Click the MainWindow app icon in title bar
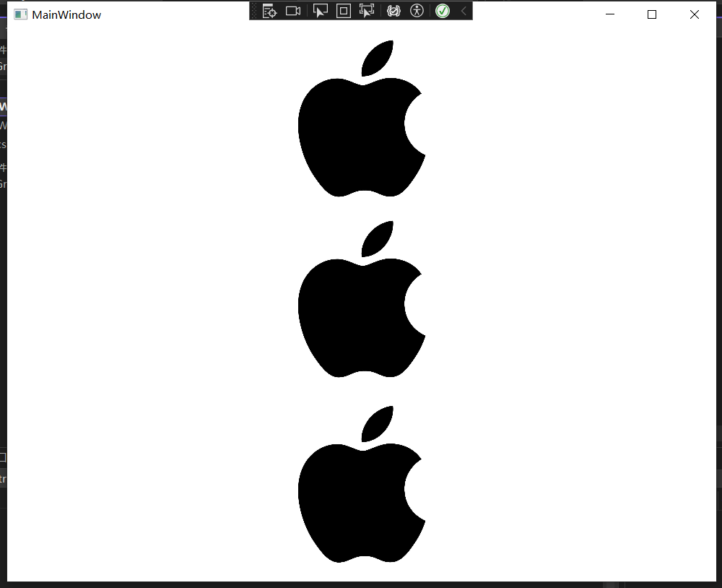Screen dimensions: 722x588 click(x=20, y=14)
